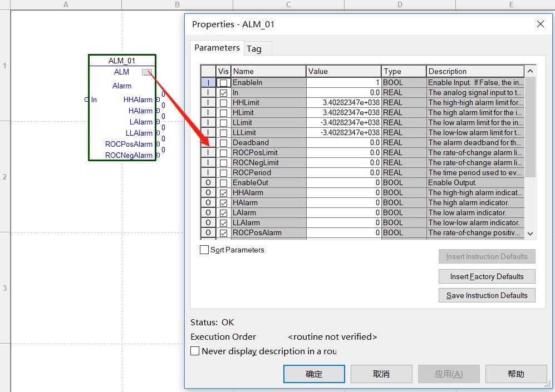Toggle visibility checkbox for EnableOut
This screenshot has width=555, height=392.
(223, 183)
